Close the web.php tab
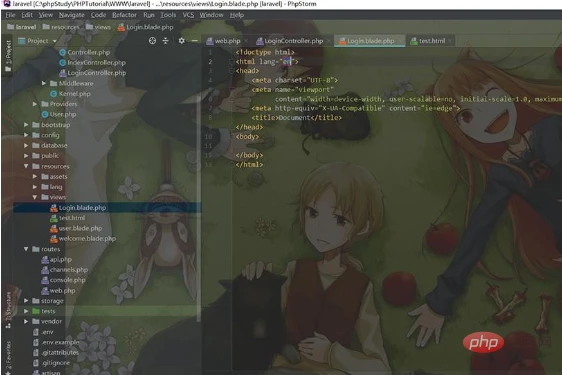The height and width of the screenshot is (375, 562). [246, 41]
